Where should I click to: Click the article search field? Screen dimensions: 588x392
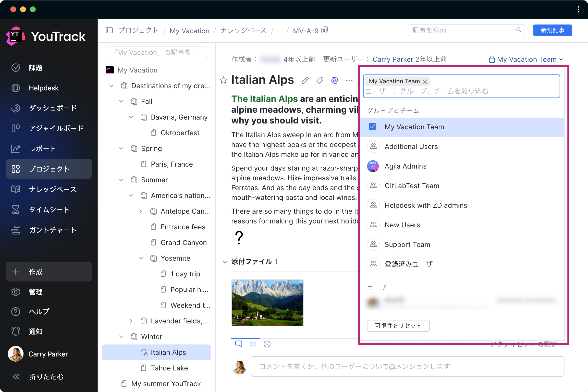tap(463, 30)
